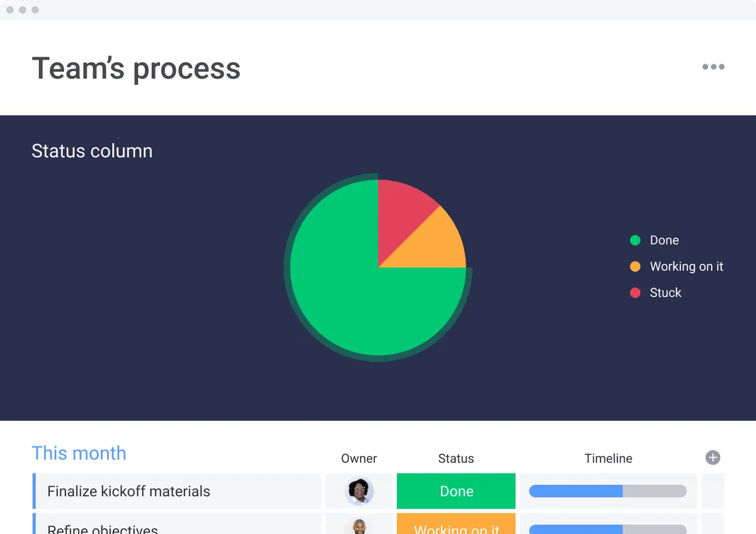
Task: Collapse the This month group
Action: tap(79, 453)
